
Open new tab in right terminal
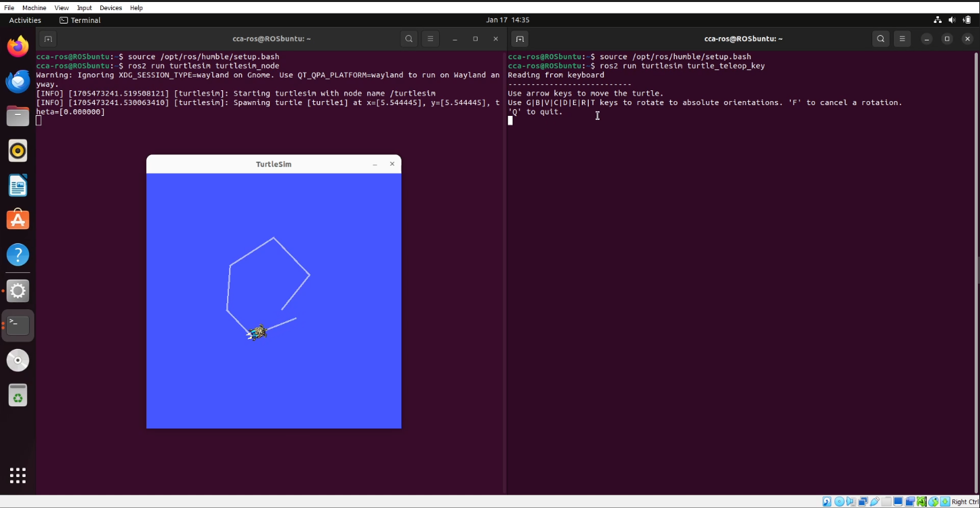point(519,39)
